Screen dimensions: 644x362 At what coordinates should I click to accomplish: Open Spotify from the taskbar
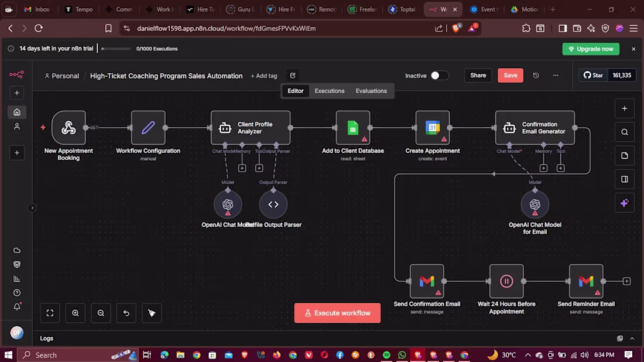(386, 355)
